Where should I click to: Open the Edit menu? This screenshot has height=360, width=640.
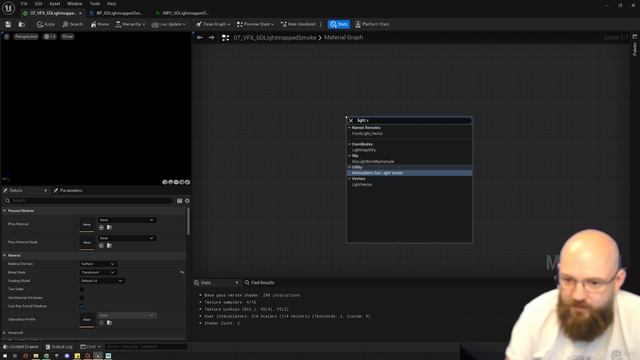(38, 4)
